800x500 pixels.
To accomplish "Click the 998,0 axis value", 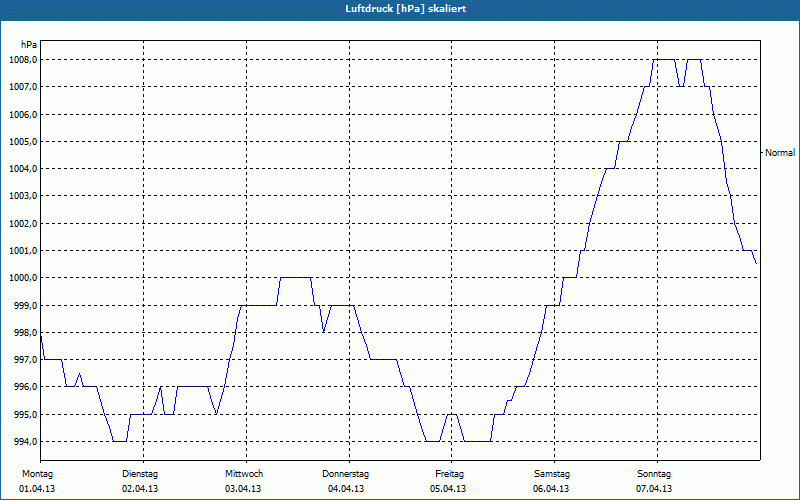I will [25, 333].
